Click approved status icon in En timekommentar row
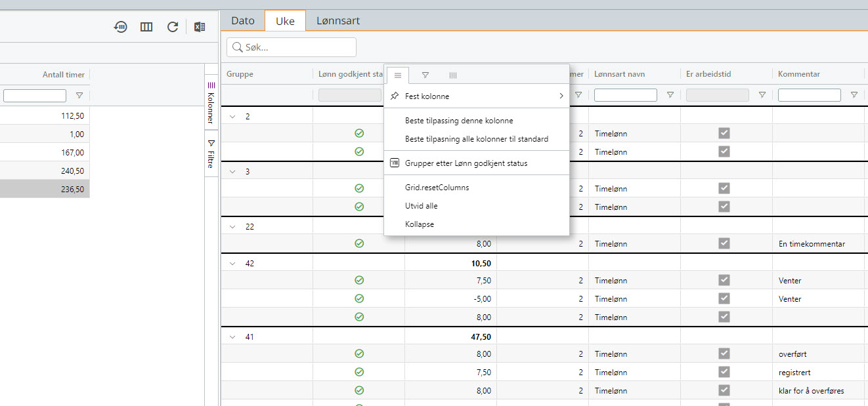The image size is (868, 406). pos(359,243)
